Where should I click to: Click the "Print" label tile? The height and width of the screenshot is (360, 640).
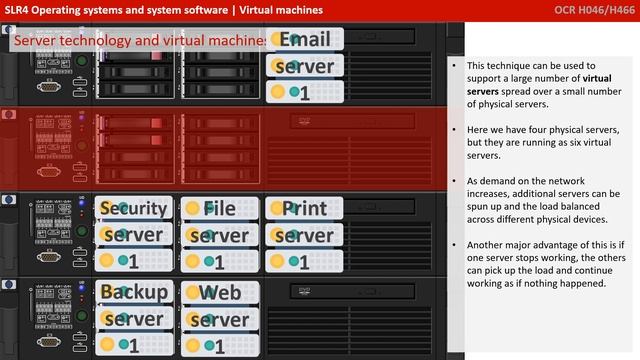pyautogui.click(x=304, y=208)
